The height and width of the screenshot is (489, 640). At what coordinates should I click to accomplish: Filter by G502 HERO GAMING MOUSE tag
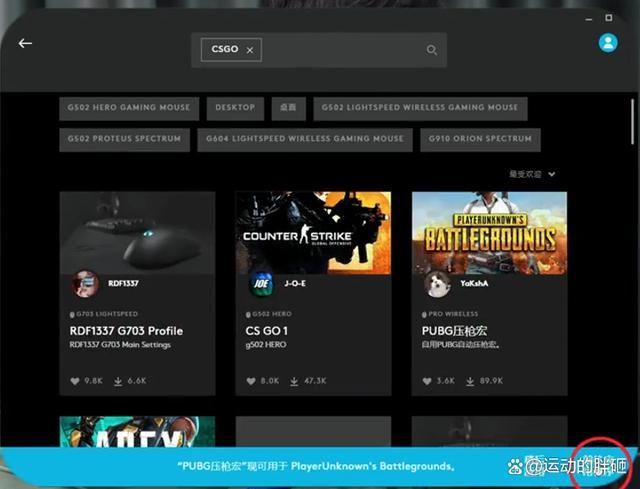coord(129,108)
